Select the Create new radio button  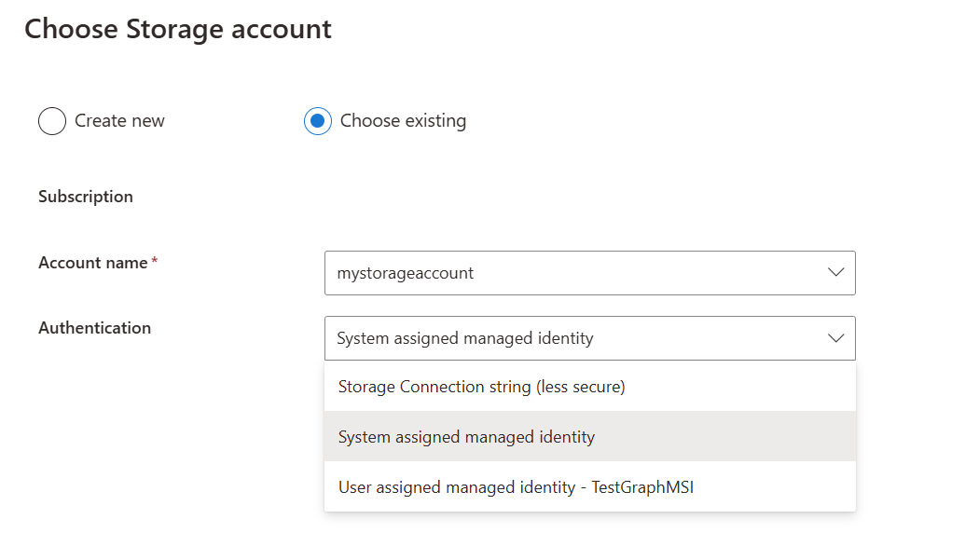(x=52, y=121)
